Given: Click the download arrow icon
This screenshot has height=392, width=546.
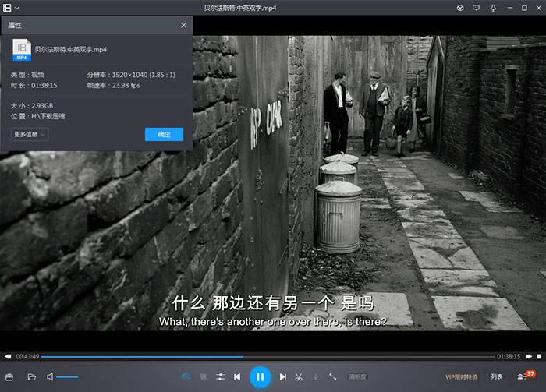Looking at the screenshot, I should (x=315, y=376).
